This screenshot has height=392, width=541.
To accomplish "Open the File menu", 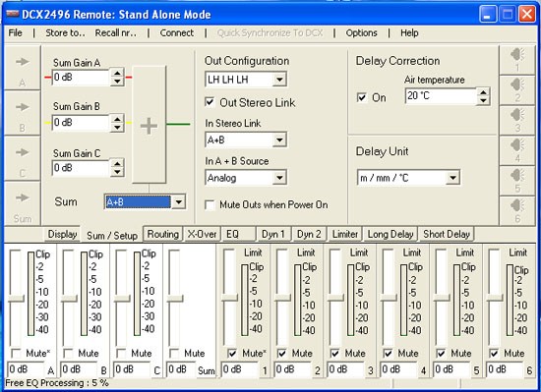I will point(15,32).
